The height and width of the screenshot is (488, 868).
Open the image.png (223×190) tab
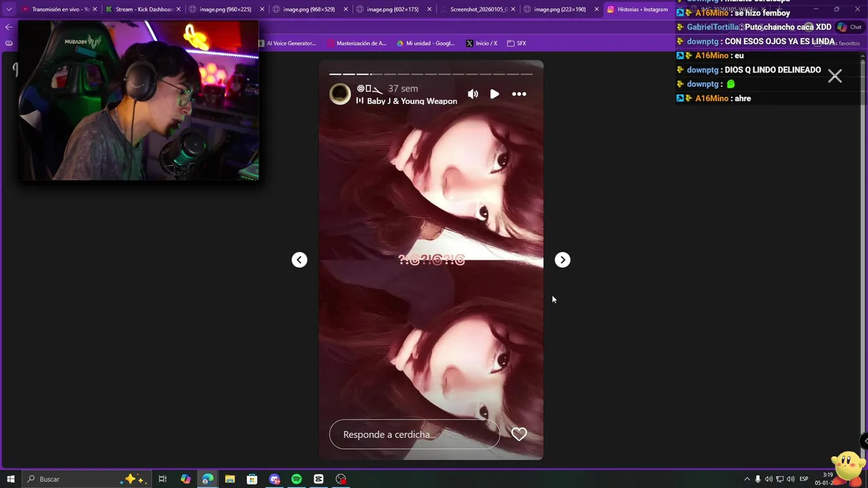pyautogui.click(x=559, y=9)
